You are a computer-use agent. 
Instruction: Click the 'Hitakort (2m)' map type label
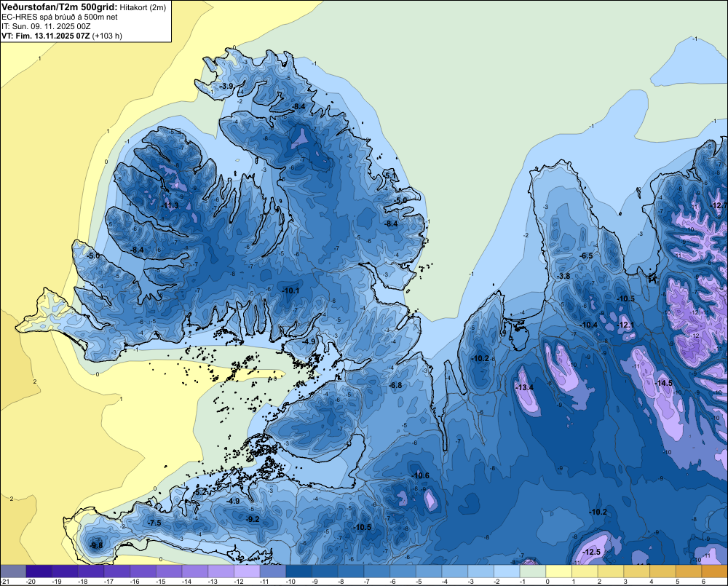click(x=142, y=7)
